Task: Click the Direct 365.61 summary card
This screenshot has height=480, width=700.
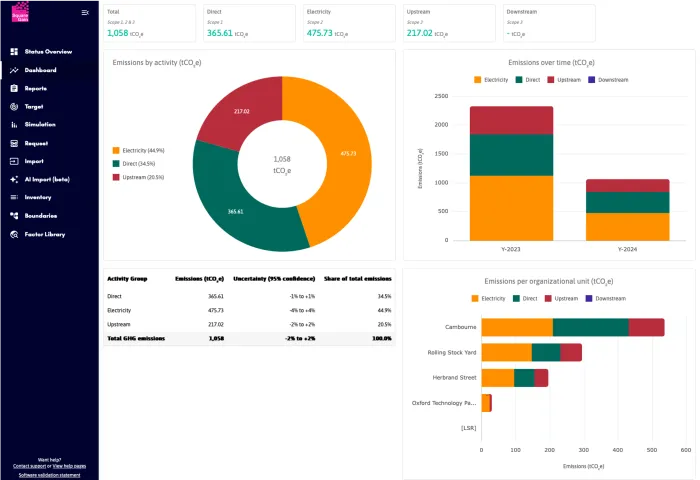Action: (249, 23)
